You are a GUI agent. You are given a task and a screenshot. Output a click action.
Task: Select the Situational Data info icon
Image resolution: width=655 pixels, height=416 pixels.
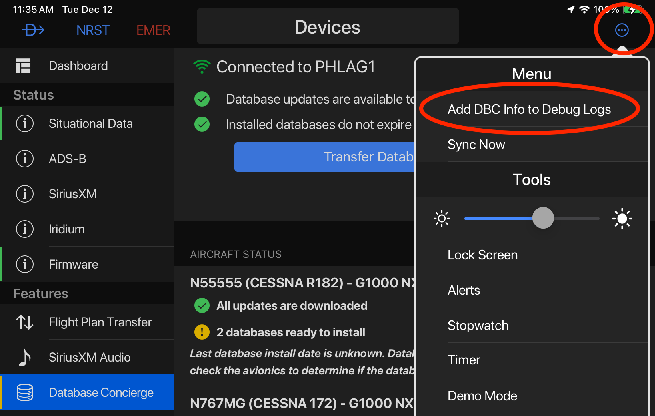click(25, 124)
